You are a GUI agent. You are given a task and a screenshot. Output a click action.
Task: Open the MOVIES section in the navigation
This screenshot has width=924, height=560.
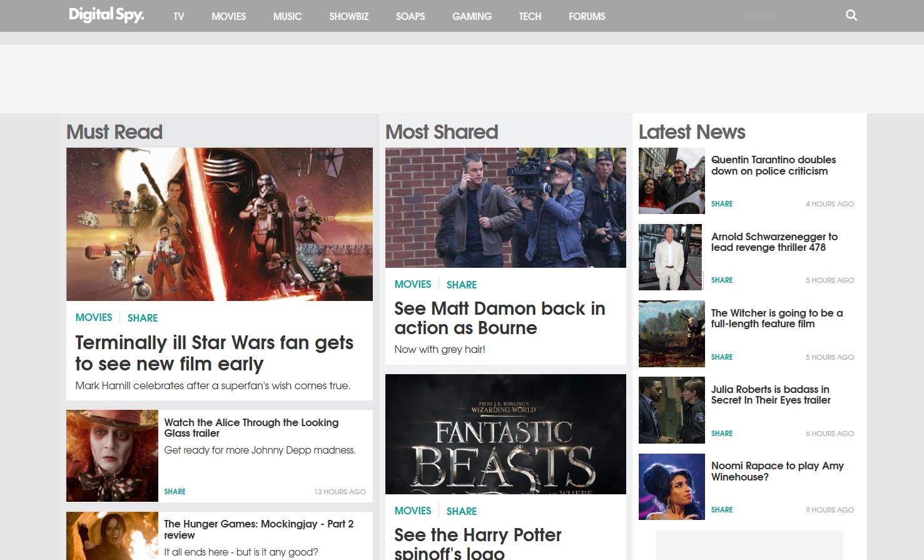tap(228, 16)
